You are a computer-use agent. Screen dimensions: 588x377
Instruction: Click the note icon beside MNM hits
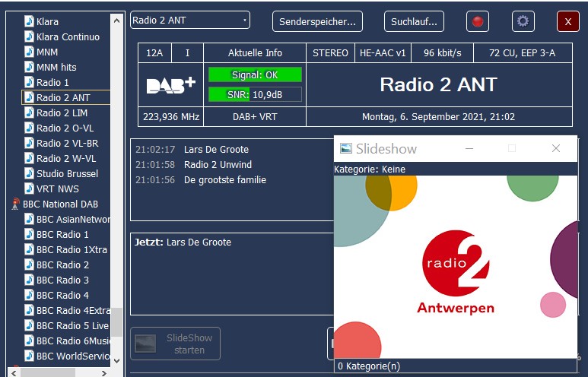29,67
